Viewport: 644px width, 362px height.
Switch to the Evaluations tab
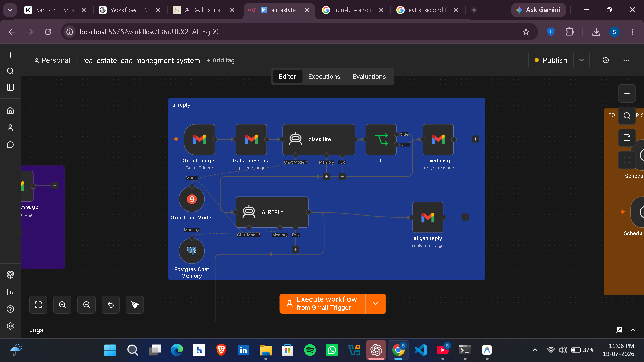369,77
